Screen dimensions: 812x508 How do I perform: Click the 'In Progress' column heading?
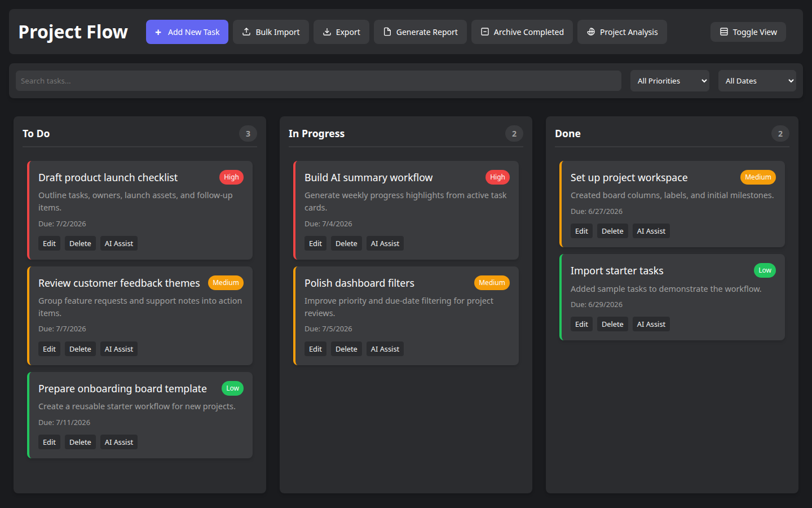coord(316,134)
